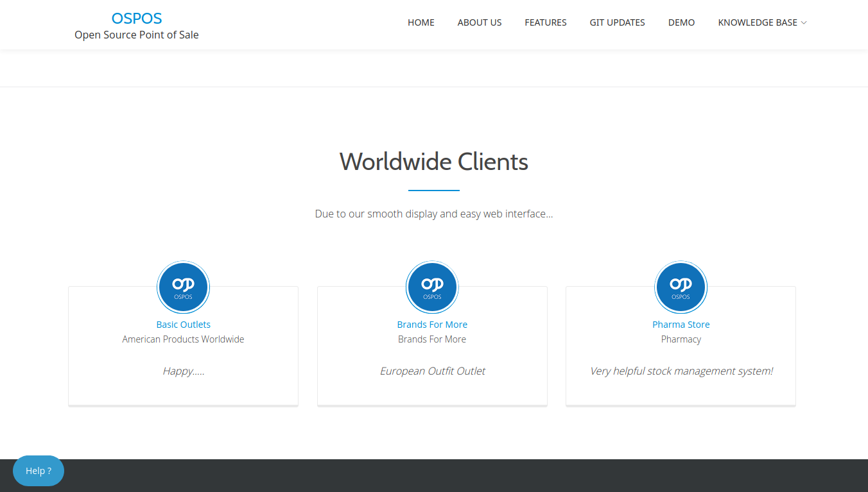Select HOME in the navigation bar
This screenshot has height=492, width=868.
click(x=421, y=22)
